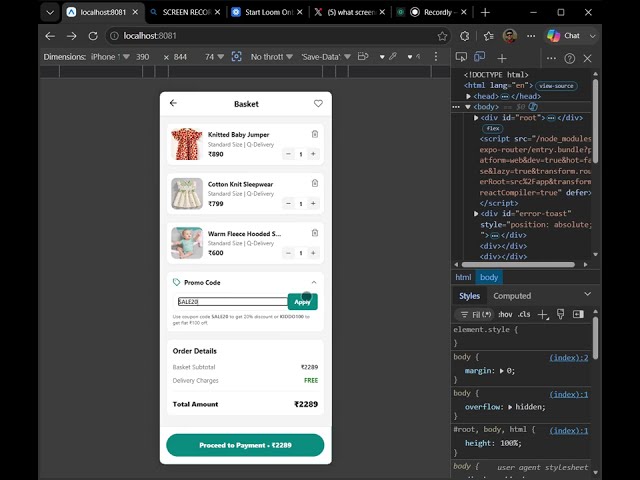Toggle device emulation icon in DevTools
640x480 pixels.
click(480, 56)
